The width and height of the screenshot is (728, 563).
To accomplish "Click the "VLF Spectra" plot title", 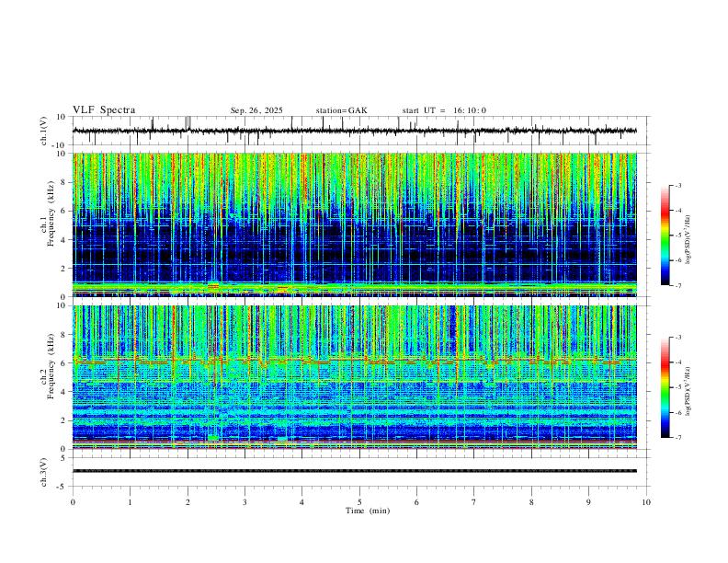I will tap(104, 110).
